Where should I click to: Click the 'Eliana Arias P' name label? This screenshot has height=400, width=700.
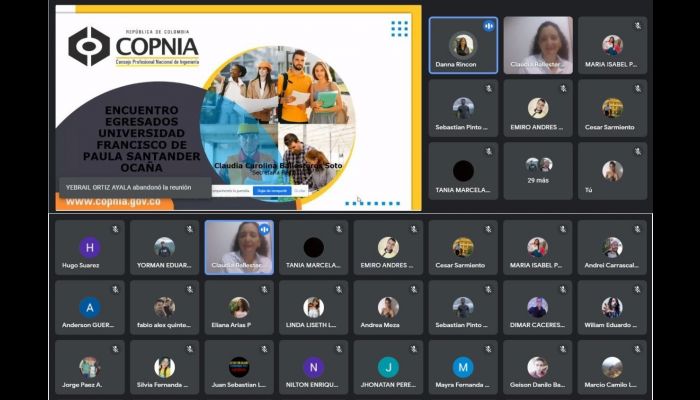pos(231,325)
